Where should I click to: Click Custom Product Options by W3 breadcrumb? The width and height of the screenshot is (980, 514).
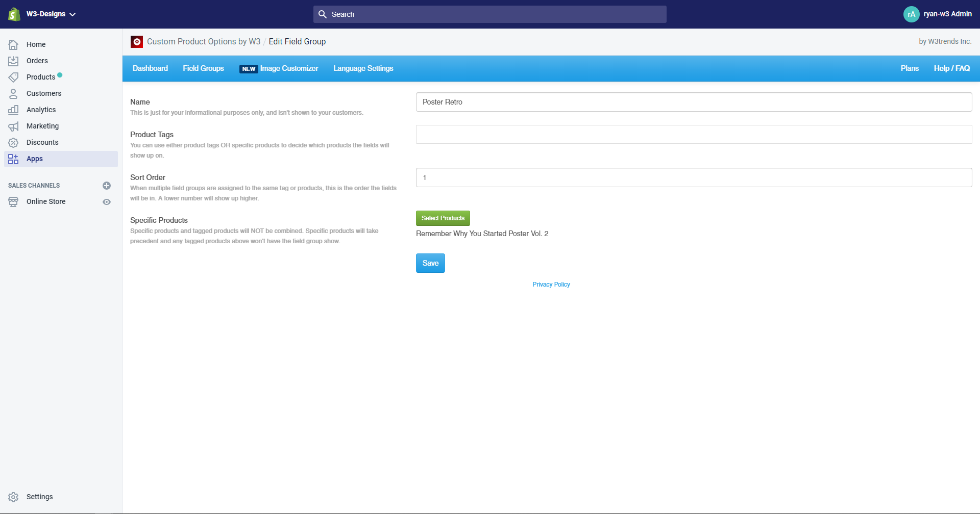(x=204, y=42)
